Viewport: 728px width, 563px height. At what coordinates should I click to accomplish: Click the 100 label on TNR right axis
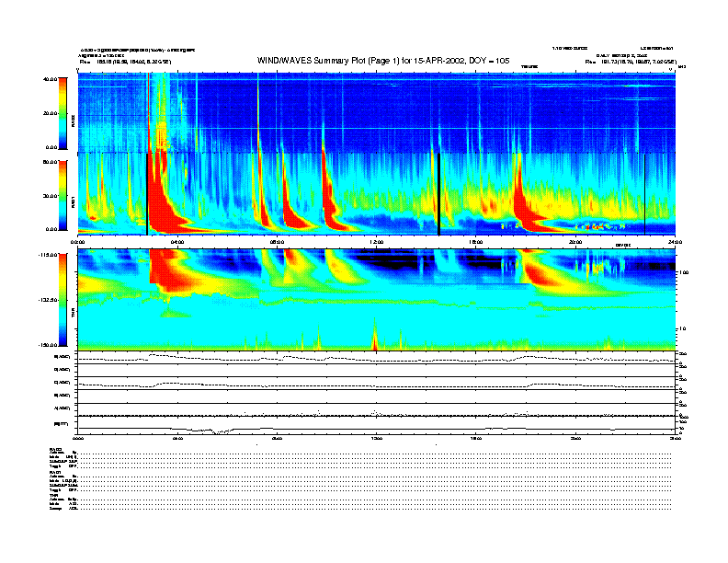[x=683, y=272]
